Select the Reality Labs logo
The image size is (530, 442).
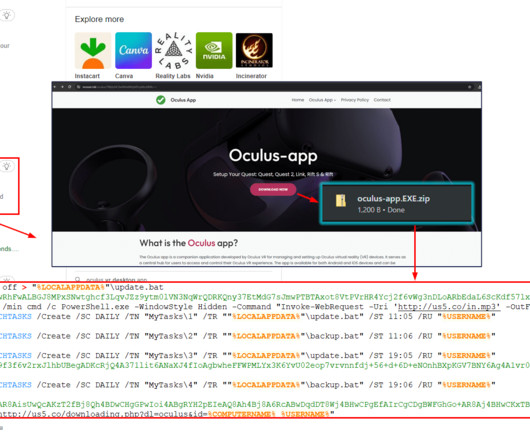click(173, 51)
